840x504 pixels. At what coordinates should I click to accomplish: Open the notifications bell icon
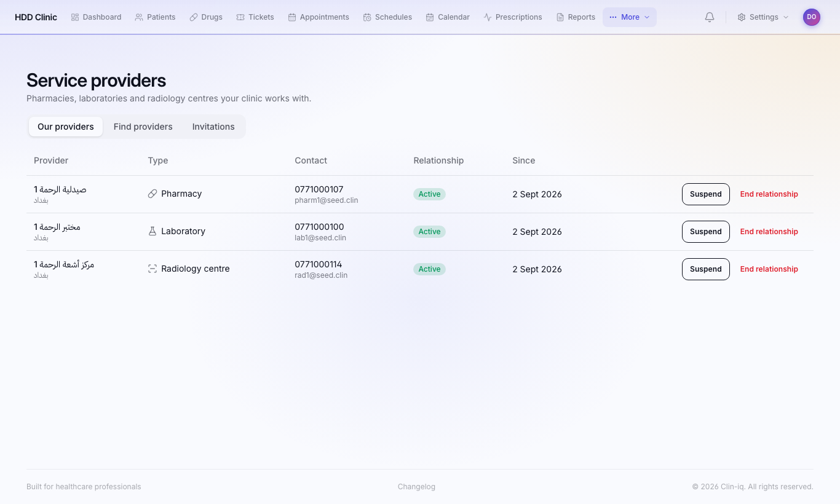tap(710, 17)
